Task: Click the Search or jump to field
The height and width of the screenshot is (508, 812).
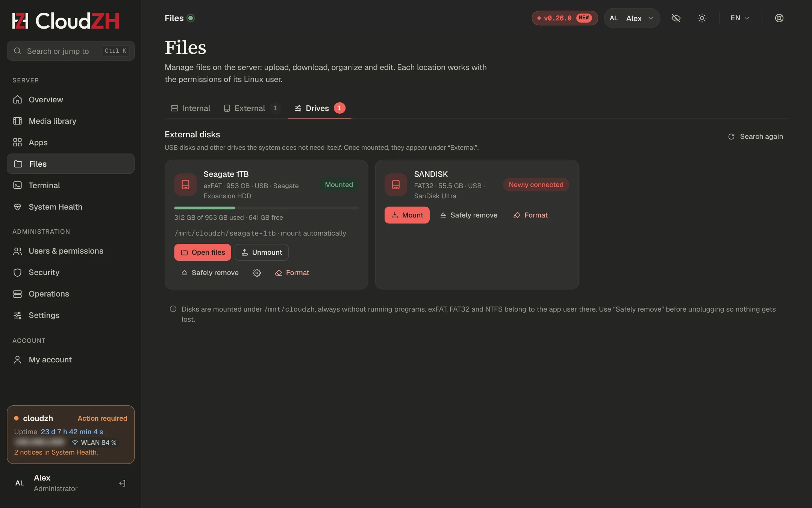Action: click(71, 51)
